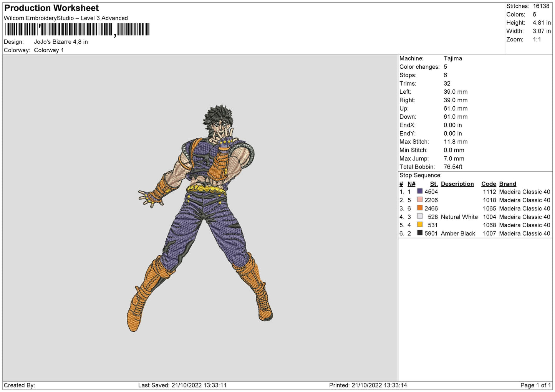555x392 pixels.
Task: Click thread code 1065 in third row
Action: pyautogui.click(x=489, y=208)
